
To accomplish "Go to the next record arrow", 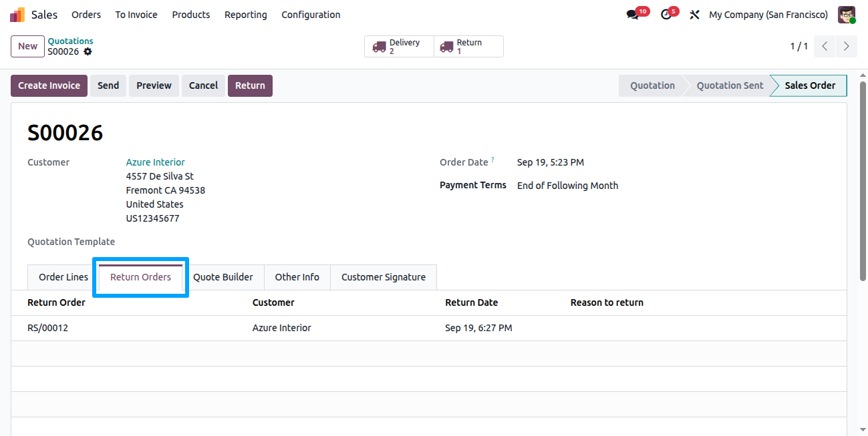I will (x=847, y=47).
